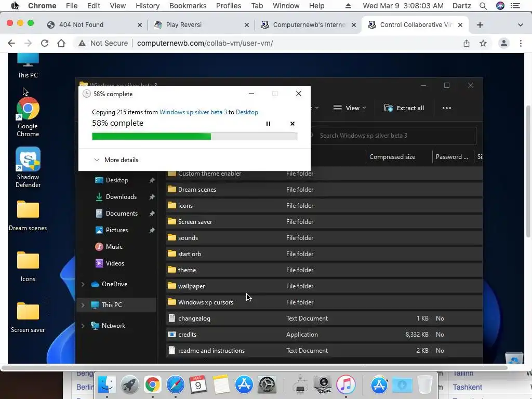Sort by Compressed size column
Image resolution: width=532 pixels, height=399 pixels.
point(392,157)
